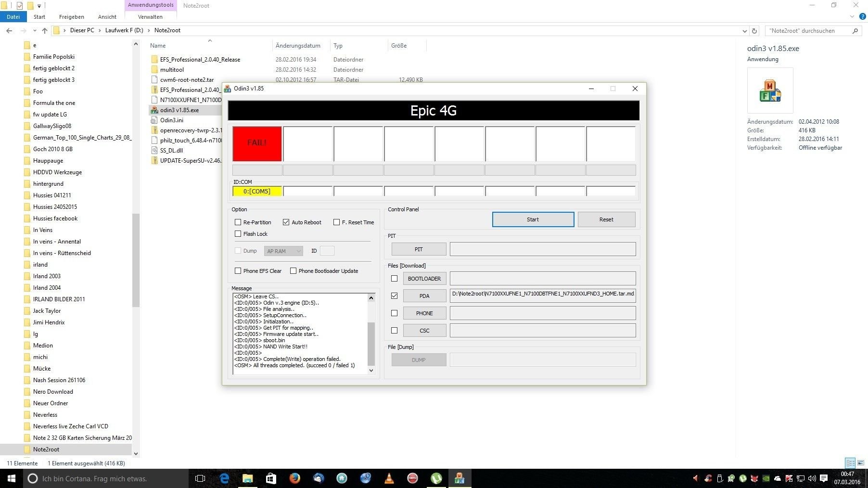This screenshot has height=488, width=868.
Task: Click the Reset button in Odin3
Action: coord(606,219)
